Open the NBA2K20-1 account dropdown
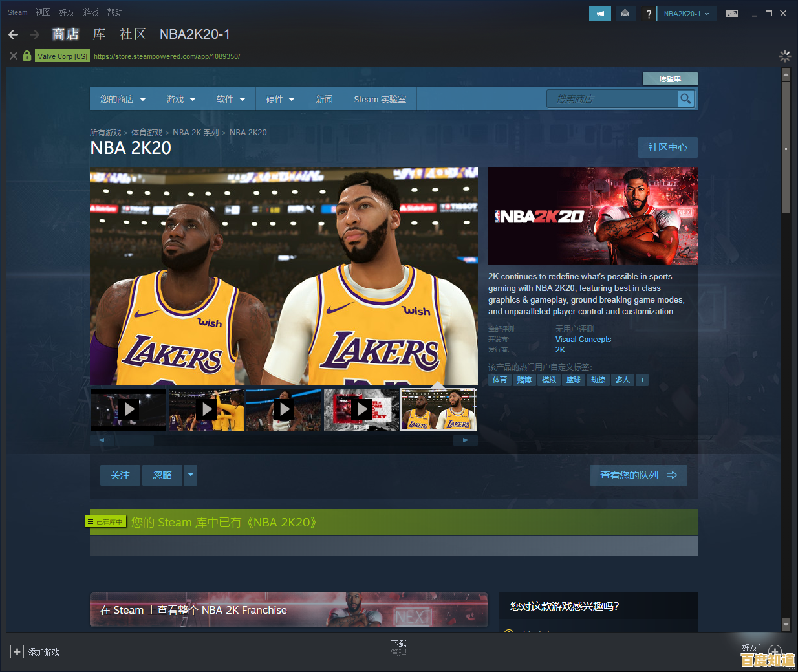Screen dimensions: 798x672 (687, 13)
